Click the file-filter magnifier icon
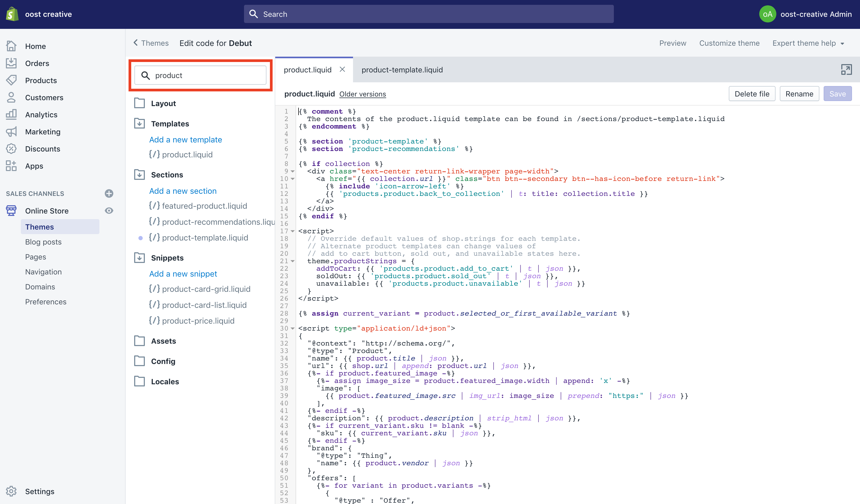 click(146, 75)
